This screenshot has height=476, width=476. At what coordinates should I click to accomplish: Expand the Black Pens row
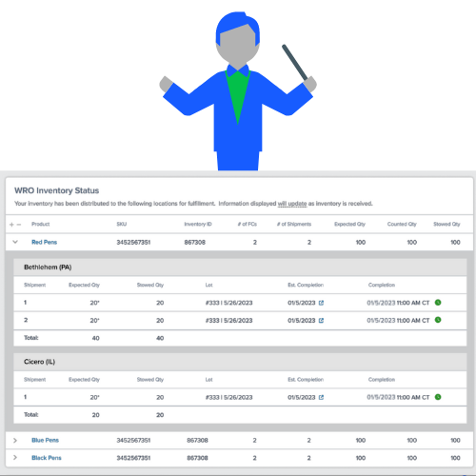pyautogui.click(x=15, y=458)
